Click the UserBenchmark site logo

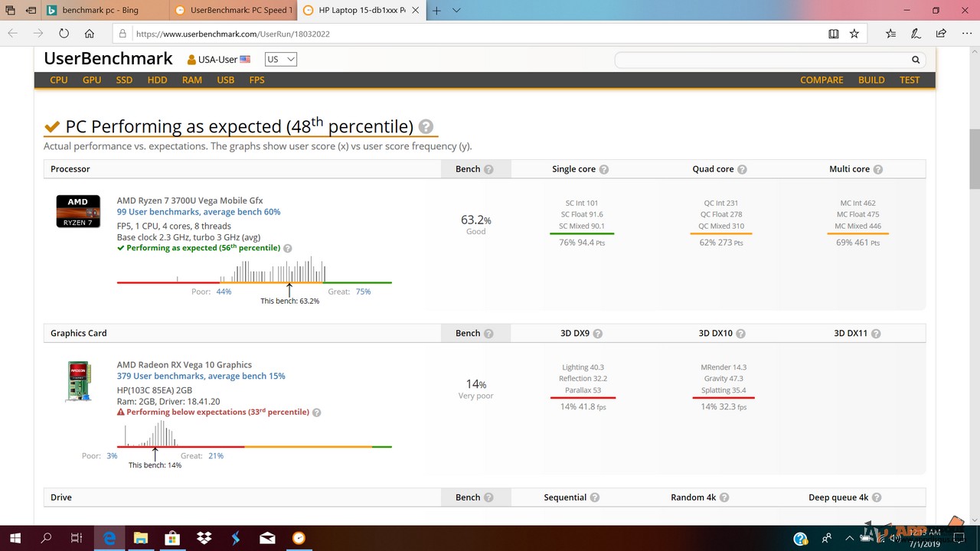coord(108,59)
